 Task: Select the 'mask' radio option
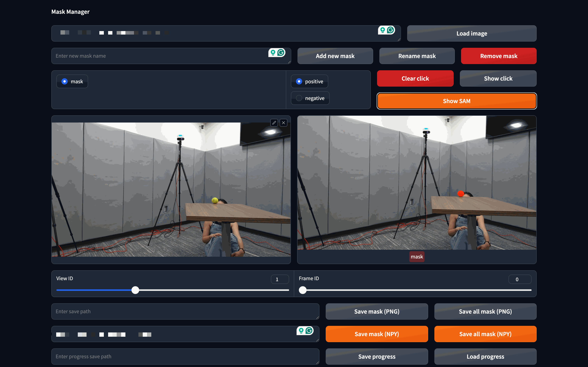pyautogui.click(x=64, y=82)
